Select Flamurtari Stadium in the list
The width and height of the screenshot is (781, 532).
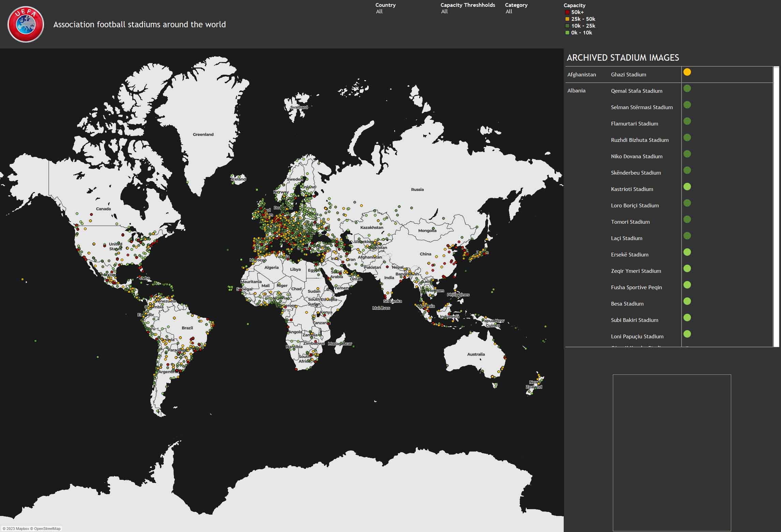pos(634,123)
